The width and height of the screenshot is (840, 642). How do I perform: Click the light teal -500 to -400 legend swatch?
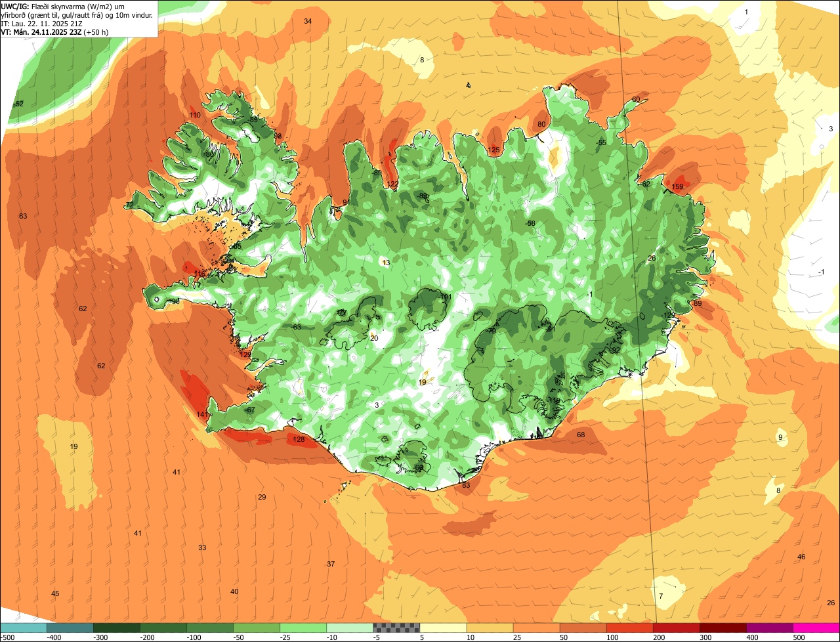[x=24, y=628]
